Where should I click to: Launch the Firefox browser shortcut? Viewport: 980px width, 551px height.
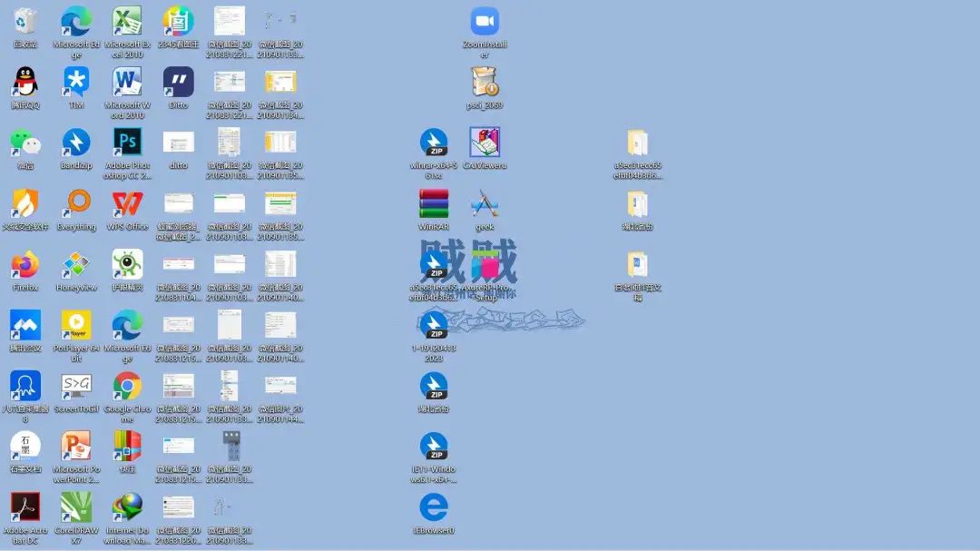(x=25, y=264)
